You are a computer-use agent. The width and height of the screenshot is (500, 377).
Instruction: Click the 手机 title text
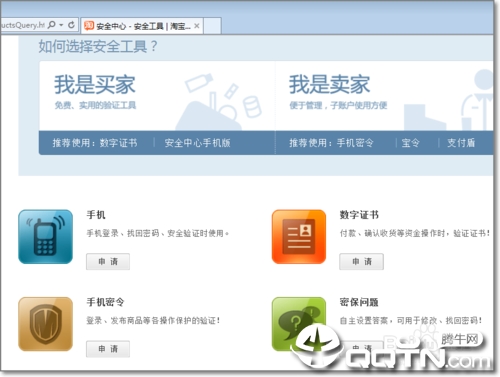96,215
